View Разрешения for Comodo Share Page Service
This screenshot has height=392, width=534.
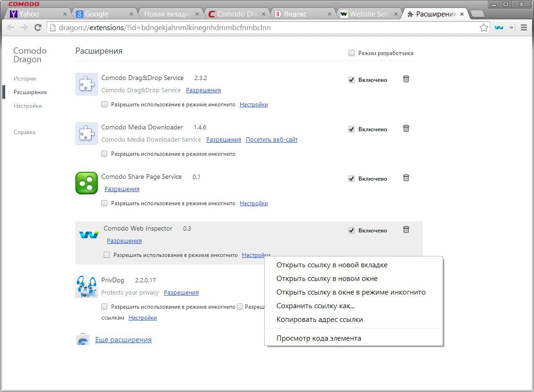121,189
